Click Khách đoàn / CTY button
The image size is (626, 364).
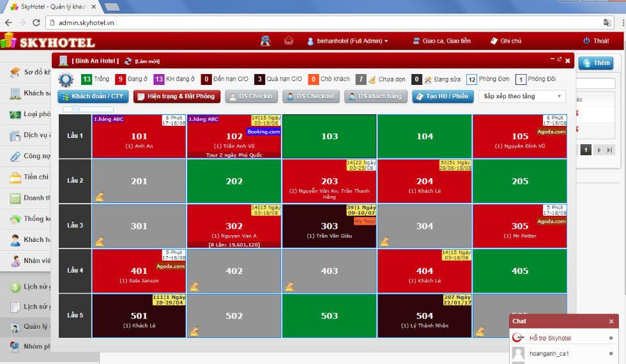point(93,96)
